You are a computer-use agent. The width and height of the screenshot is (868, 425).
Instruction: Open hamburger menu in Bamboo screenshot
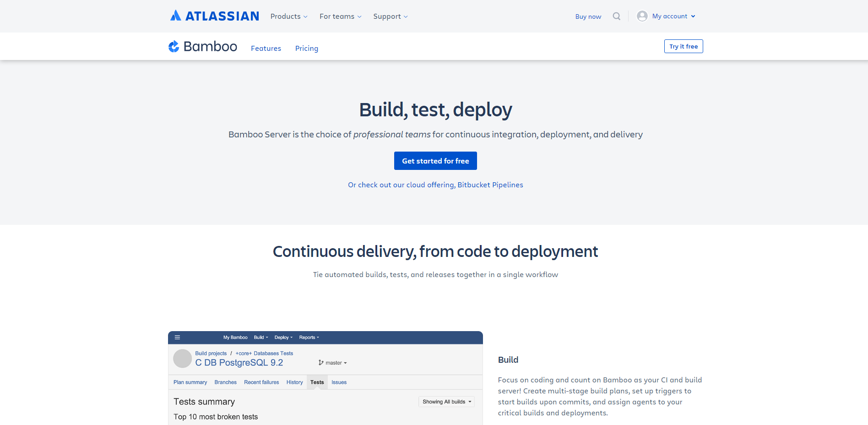click(x=177, y=338)
